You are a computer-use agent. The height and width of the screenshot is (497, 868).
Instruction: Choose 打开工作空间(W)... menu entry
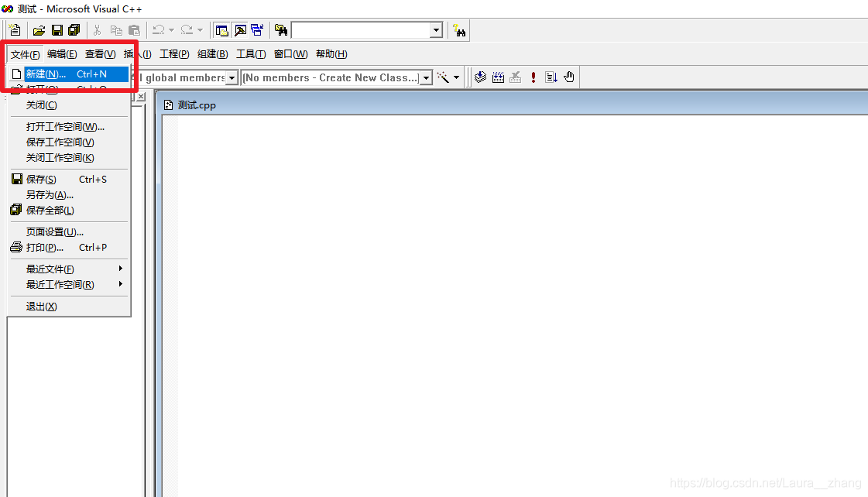(x=69, y=127)
